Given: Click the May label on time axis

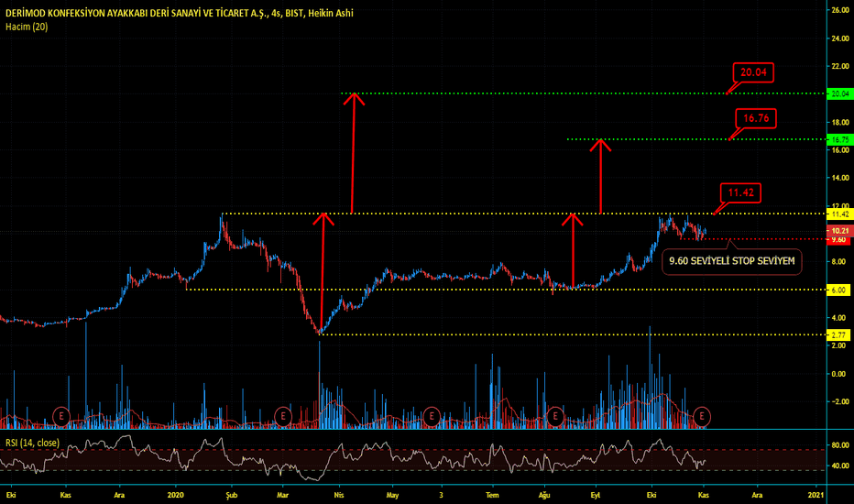Looking at the screenshot, I should (392, 495).
